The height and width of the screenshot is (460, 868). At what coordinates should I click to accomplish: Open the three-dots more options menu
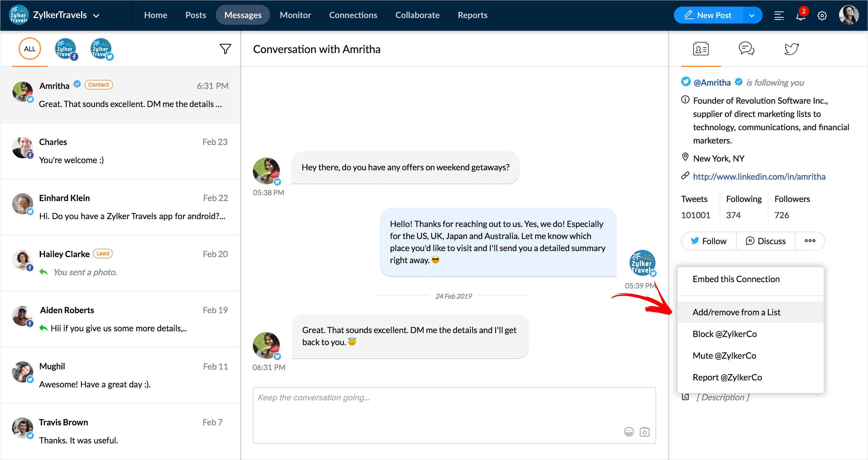(x=810, y=241)
